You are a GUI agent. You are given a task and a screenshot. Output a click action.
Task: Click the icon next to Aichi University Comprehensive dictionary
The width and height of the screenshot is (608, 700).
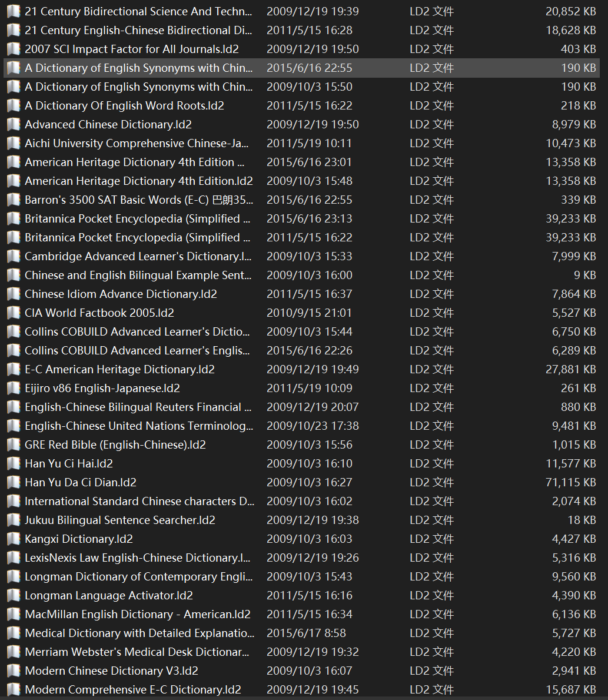(x=14, y=143)
